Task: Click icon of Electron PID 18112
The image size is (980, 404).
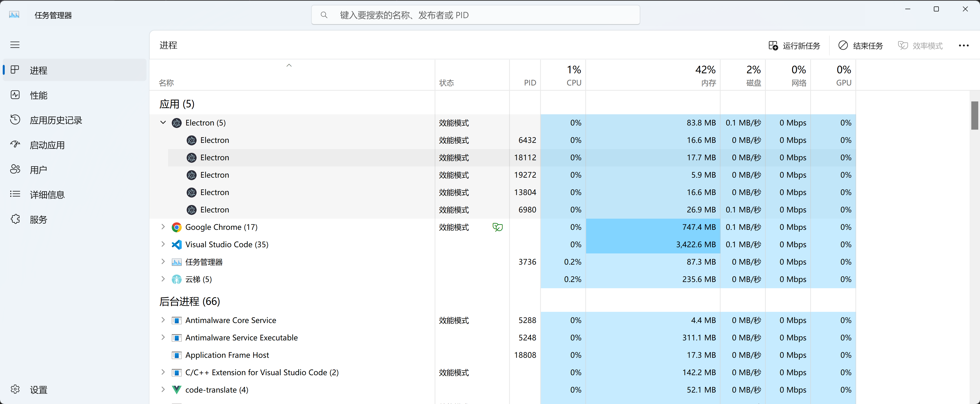Action: pyautogui.click(x=192, y=158)
